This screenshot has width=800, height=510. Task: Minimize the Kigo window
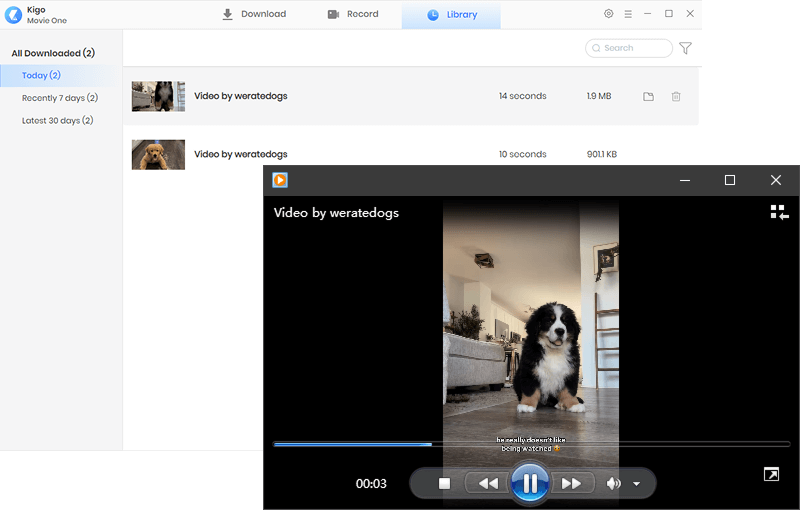647,14
